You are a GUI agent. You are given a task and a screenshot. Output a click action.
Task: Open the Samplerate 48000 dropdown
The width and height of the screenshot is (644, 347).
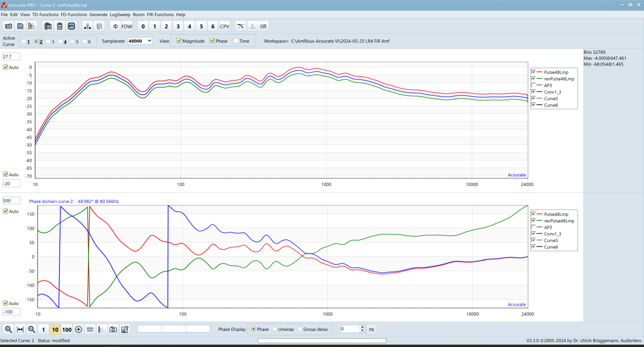pos(149,41)
